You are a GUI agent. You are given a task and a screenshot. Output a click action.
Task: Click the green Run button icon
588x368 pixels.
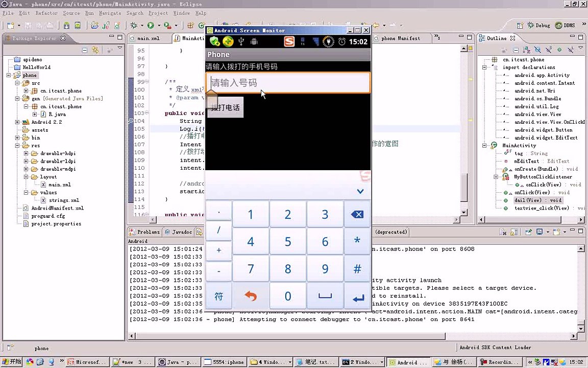[151, 26]
